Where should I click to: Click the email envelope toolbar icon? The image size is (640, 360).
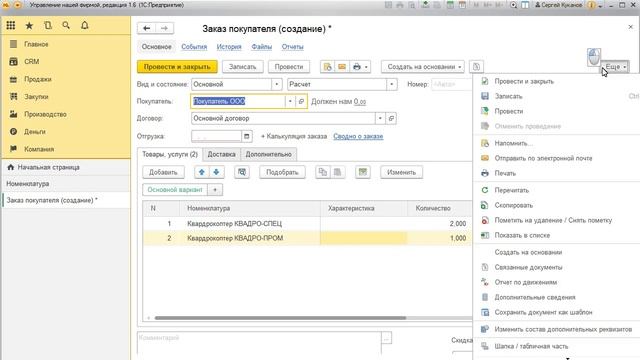(342, 67)
